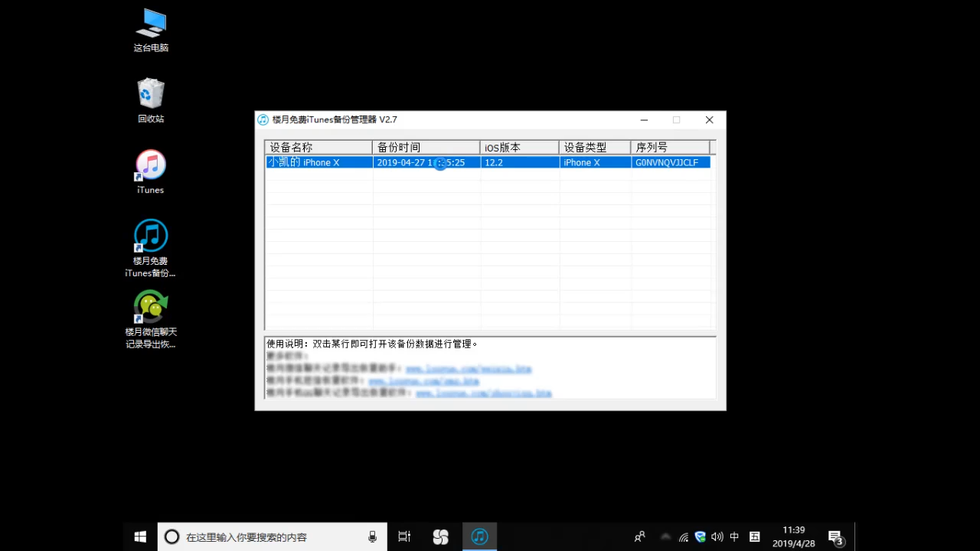Viewport: 980px width, 551px height.
Task: Show hidden tray icons
Action: click(665, 537)
